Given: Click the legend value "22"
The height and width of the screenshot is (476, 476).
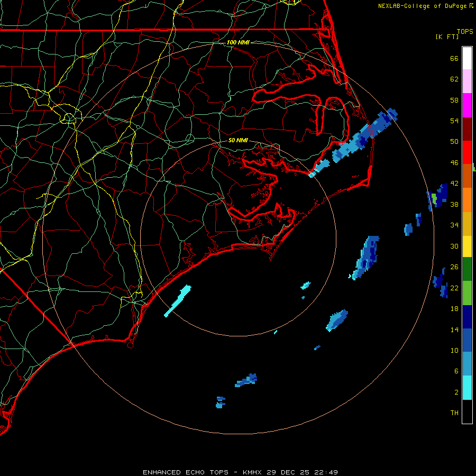Looking at the screenshot, I should pyautogui.click(x=454, y=288).
